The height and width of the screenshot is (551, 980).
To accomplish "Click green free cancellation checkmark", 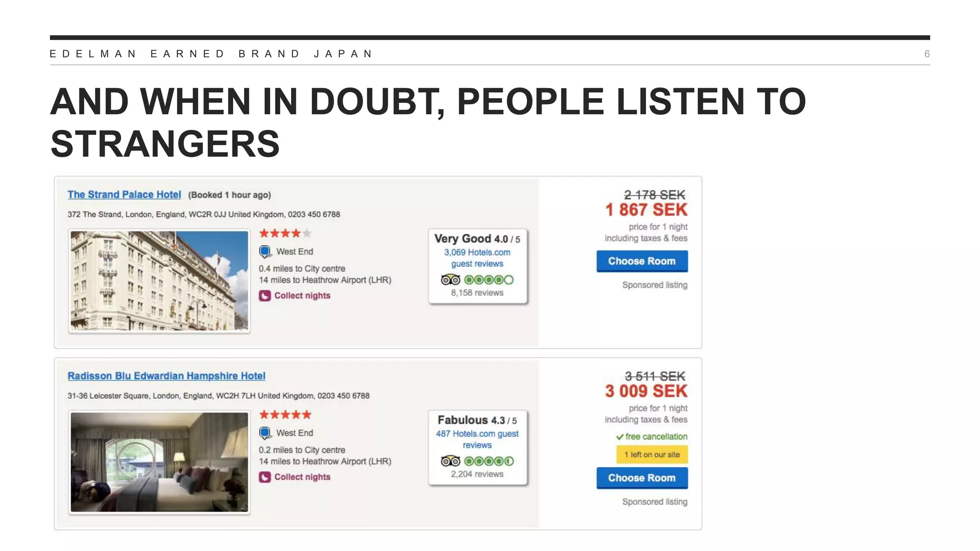I will tap(620, 437).
